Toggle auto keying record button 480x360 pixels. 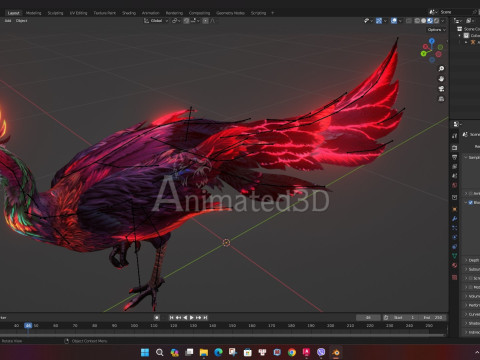click(157, 318)
